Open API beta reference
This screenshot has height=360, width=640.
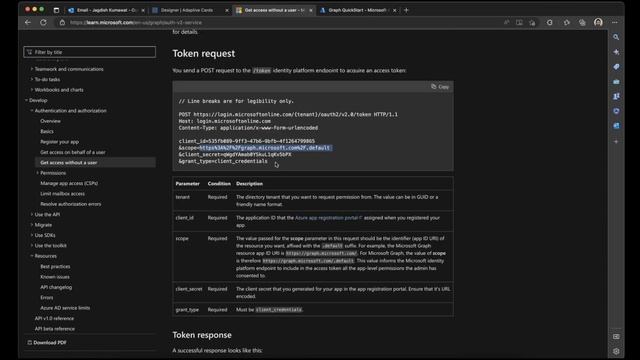[55, 329]
